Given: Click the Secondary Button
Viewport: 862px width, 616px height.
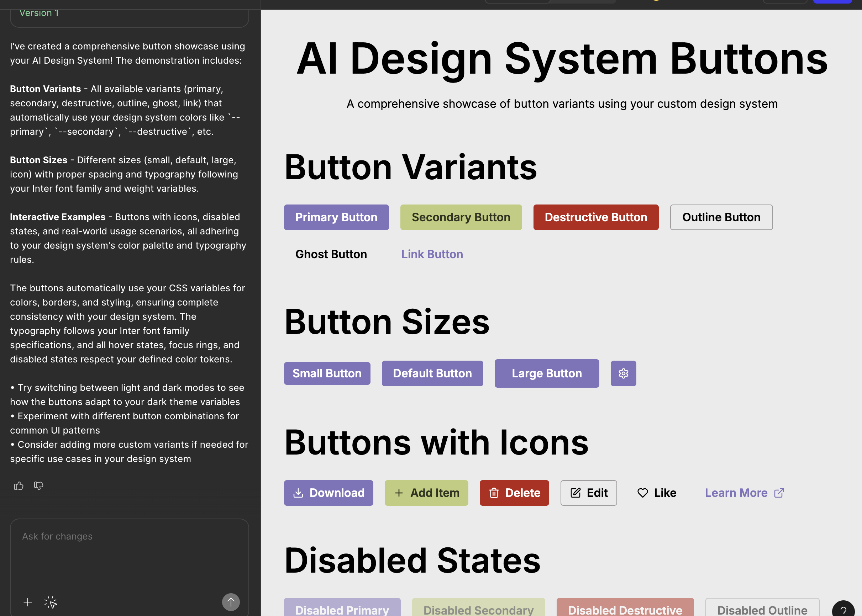Looking at the screenshot, I should (x=461, y=217).
